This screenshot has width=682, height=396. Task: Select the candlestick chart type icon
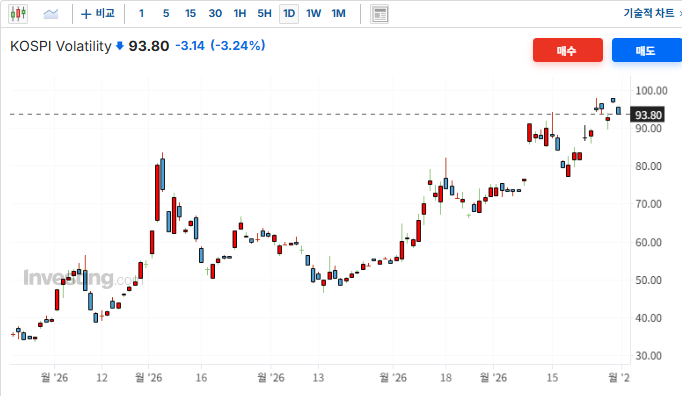(18, 14)
